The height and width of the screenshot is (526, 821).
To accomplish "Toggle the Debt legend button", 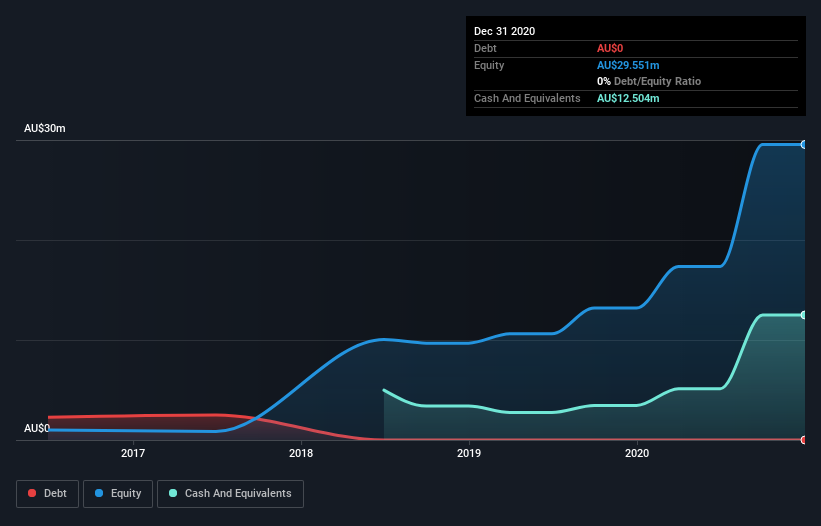I will tap(48, 494).
